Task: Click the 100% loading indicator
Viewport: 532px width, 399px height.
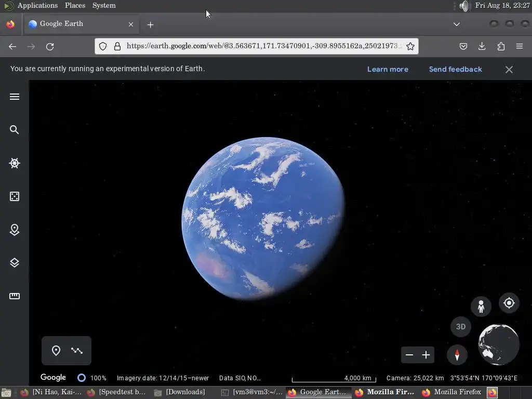Action: coord(92,378)
